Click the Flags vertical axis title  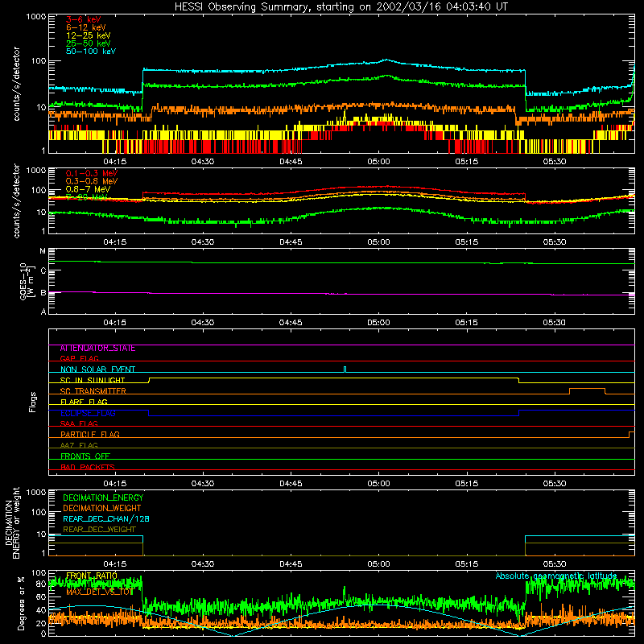point(33,402)
